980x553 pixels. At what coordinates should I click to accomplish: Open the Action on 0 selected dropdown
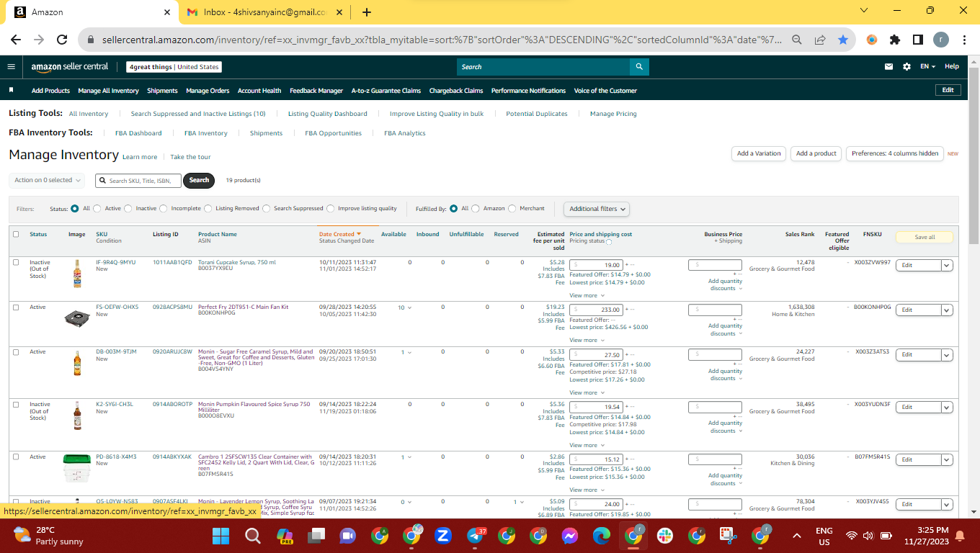click(48, 180)
